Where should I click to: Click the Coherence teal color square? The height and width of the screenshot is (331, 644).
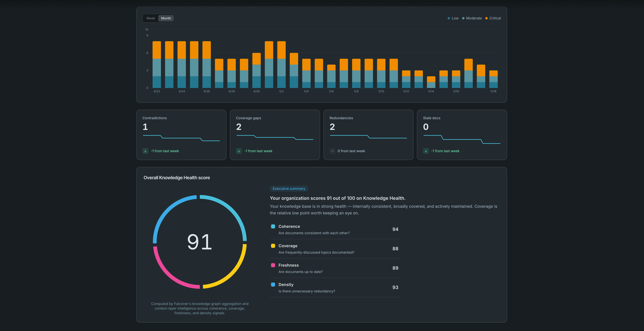tap(273, 226)
